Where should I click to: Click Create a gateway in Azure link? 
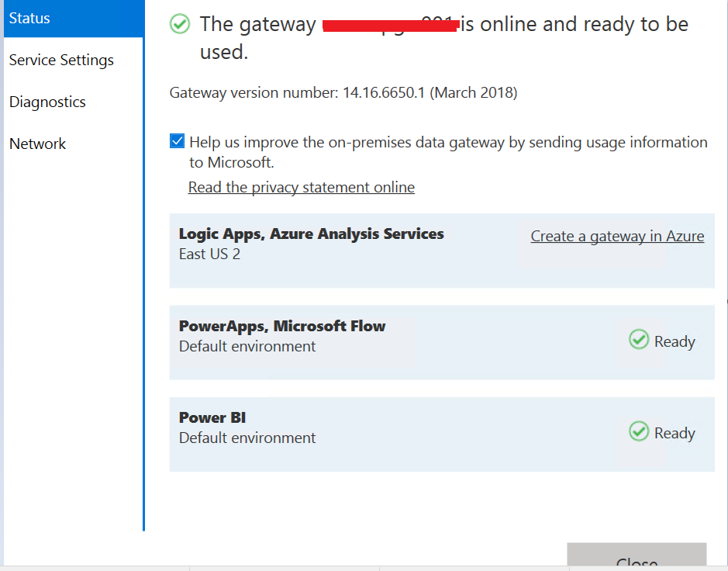[x=617, y=236]
